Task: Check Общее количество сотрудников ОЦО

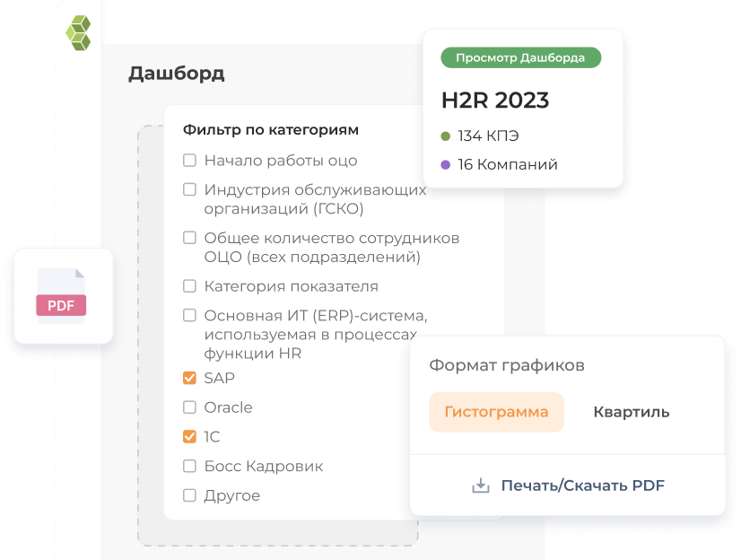Action: [189, 238]
